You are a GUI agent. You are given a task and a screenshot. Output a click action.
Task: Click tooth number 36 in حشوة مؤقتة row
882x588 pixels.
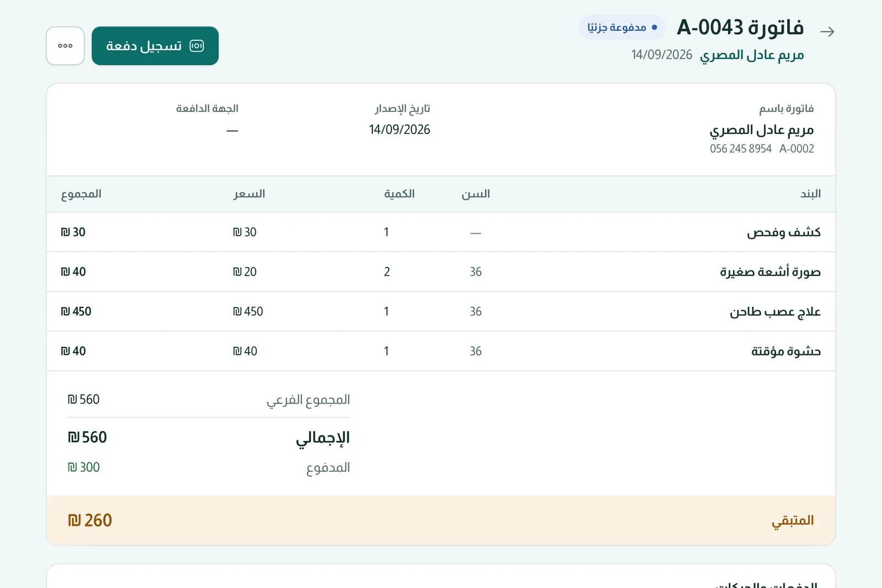[476, 351]
